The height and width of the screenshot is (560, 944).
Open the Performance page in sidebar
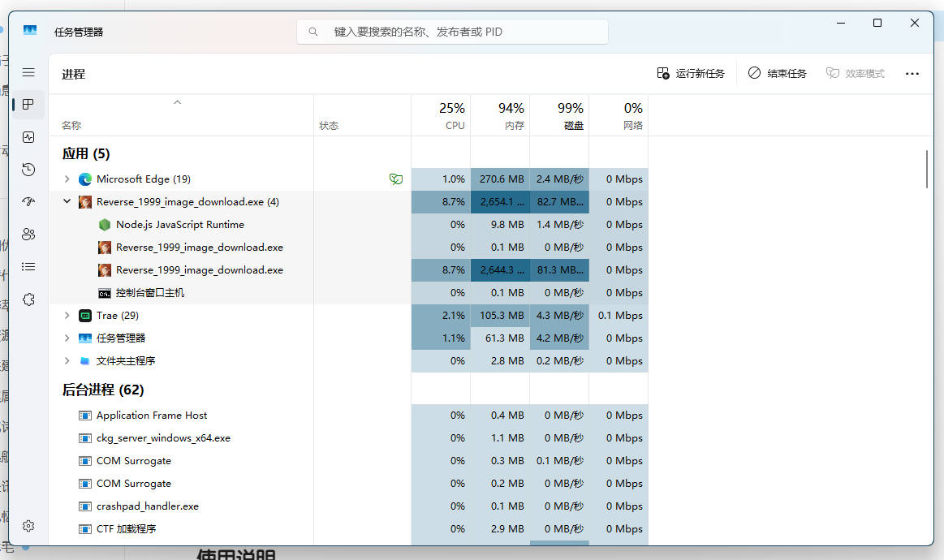(28, 137)
